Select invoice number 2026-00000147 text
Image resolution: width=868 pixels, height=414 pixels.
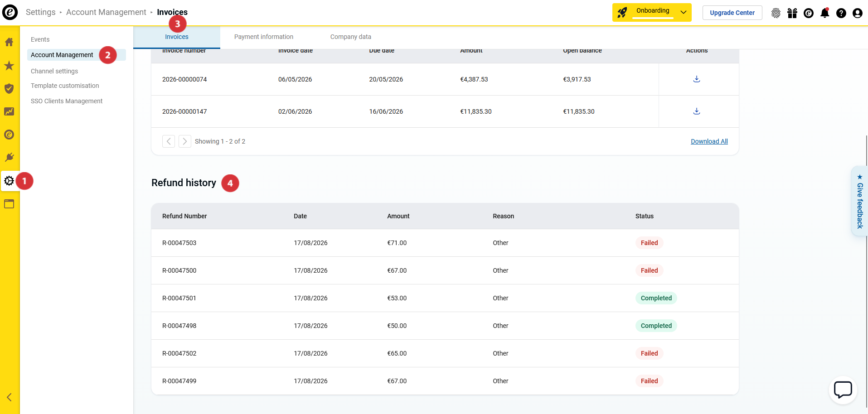point(184,111)
